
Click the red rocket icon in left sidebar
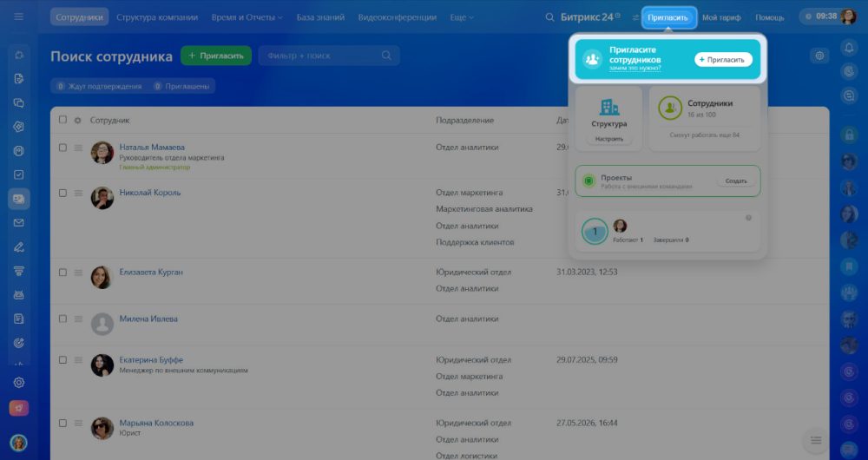click(x=19, y=408)
